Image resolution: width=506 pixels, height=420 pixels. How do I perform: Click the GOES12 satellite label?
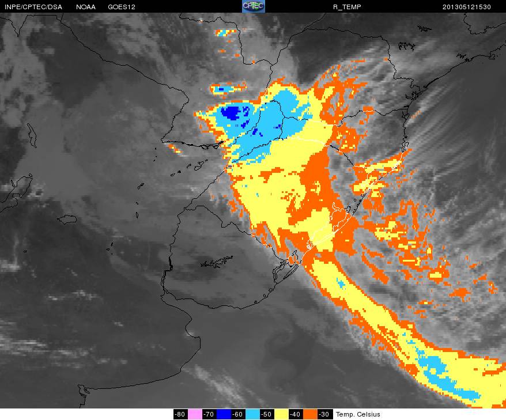pos(122,7)
